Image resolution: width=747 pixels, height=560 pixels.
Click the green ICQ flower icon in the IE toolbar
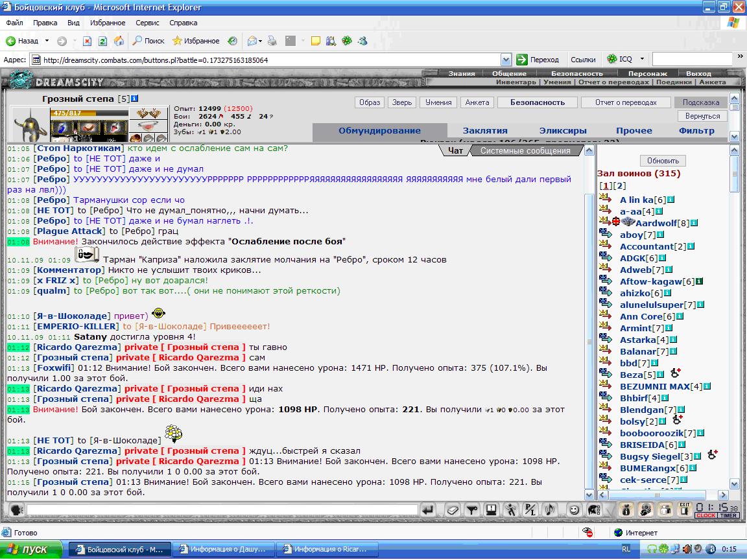(x=347, y=41)
